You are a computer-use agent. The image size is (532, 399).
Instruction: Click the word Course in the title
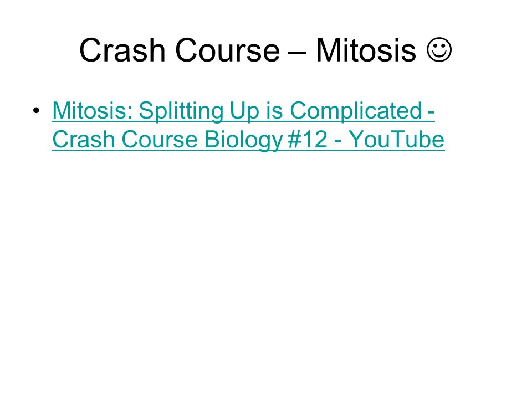pos(227,50)
